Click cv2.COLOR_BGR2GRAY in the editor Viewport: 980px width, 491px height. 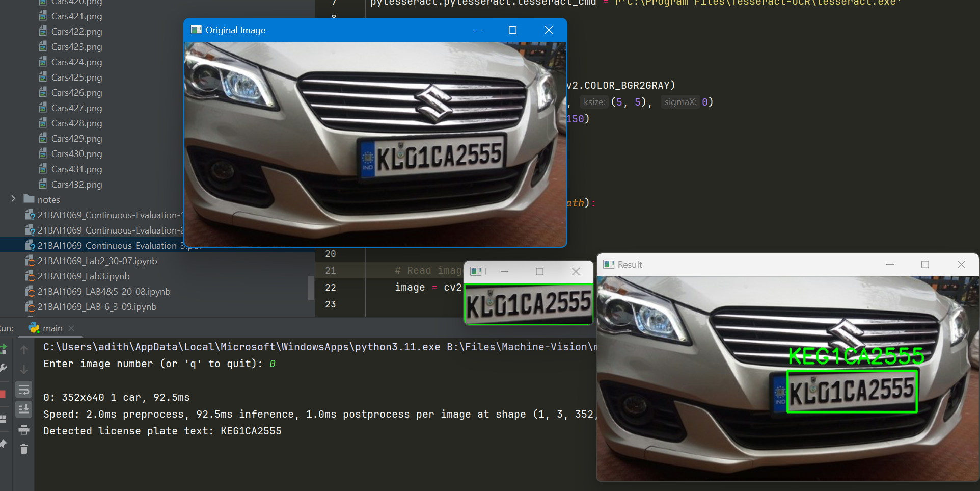point(621,85)
